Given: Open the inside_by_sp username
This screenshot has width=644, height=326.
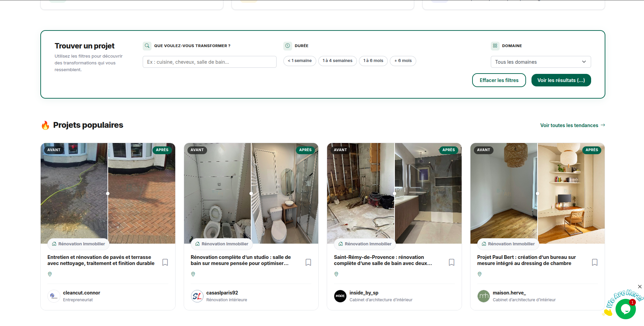Looking at the screenshot, I should pos(364,293).
